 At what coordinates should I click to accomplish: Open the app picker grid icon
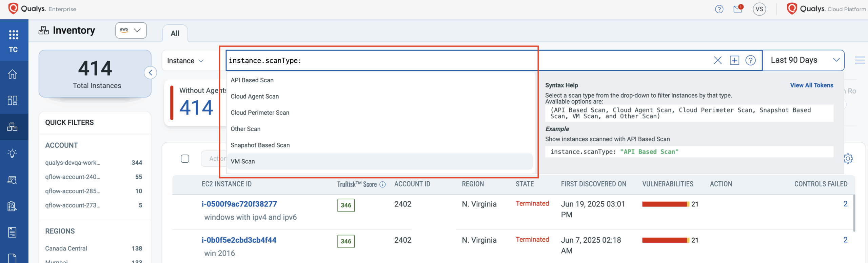click(14, 35)
